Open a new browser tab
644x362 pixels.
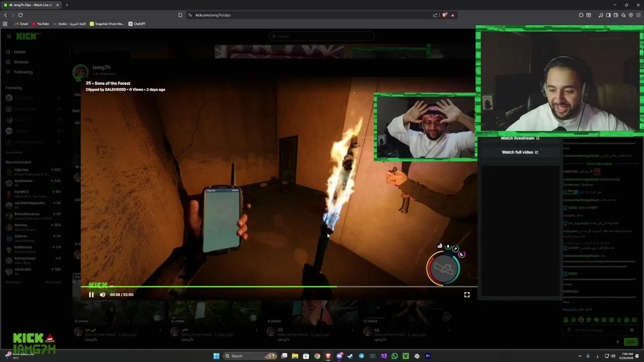pyautogui.click(x=66, y=5)
